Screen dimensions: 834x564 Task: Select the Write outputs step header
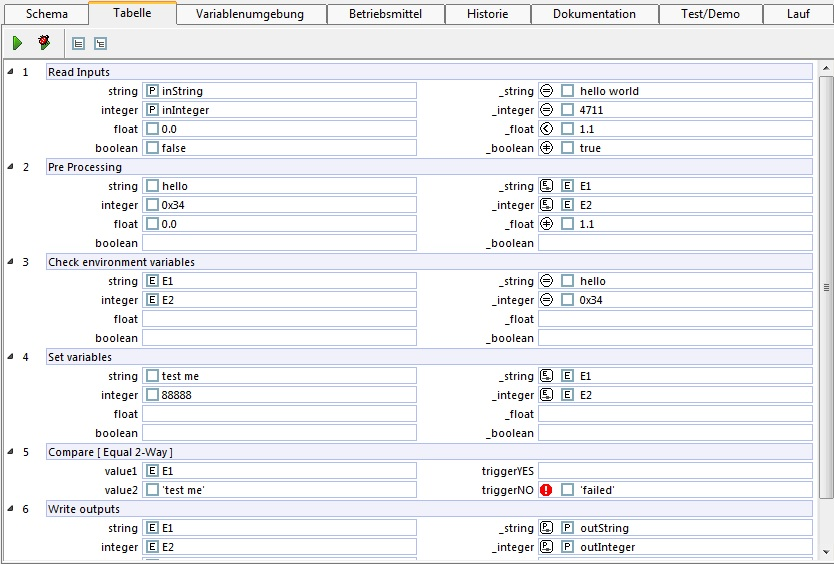(x=428, y=509)
